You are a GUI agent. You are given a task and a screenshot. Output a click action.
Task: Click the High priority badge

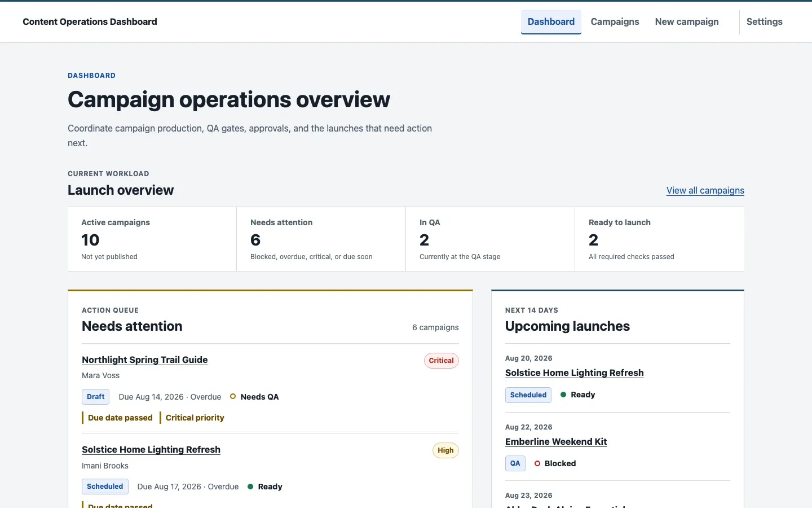pyautogui.click(x=445, y=450)
